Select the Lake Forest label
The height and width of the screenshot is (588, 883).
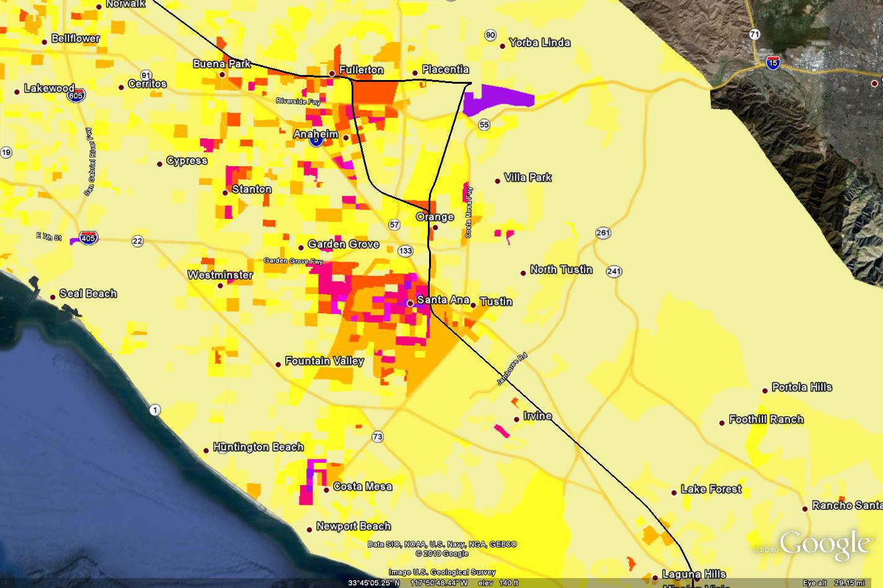pos(711,489)
